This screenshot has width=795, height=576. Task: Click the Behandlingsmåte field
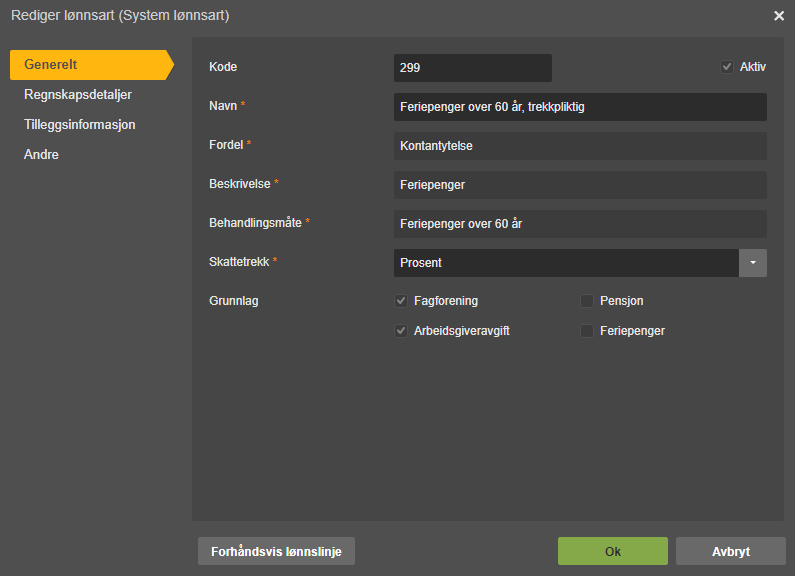580,224
